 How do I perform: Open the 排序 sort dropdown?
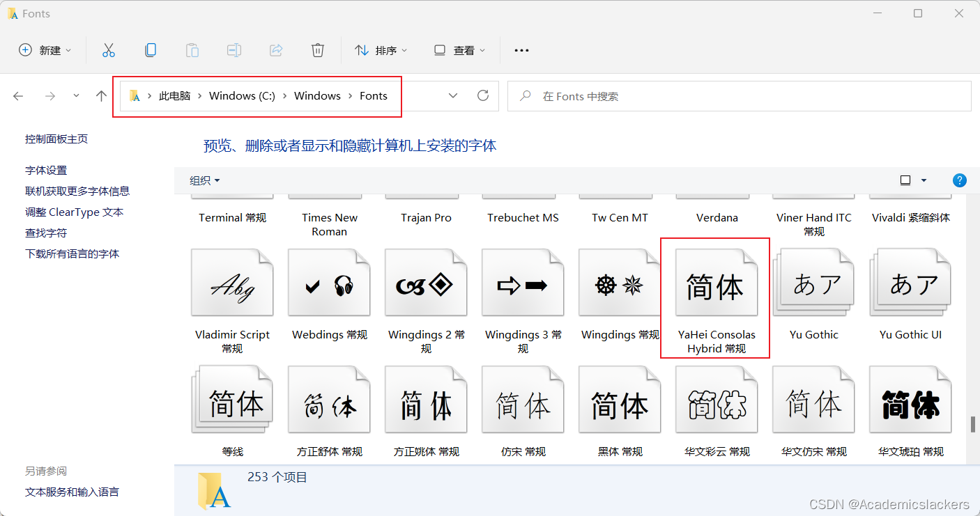[381, 49]
